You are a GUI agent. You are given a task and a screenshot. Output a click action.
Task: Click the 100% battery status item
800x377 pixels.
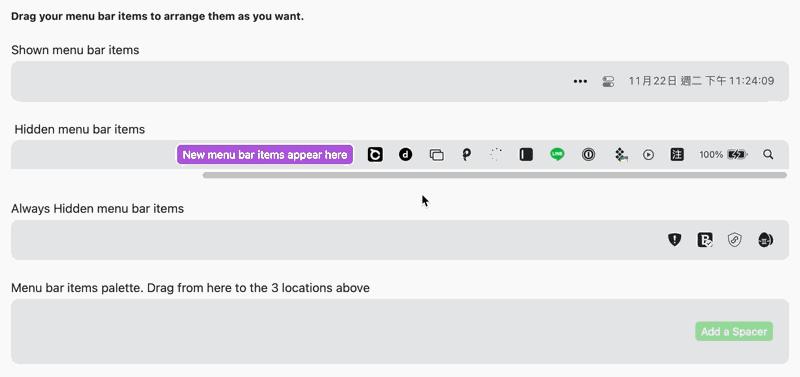pyautogui.click(x=723, y=155)
